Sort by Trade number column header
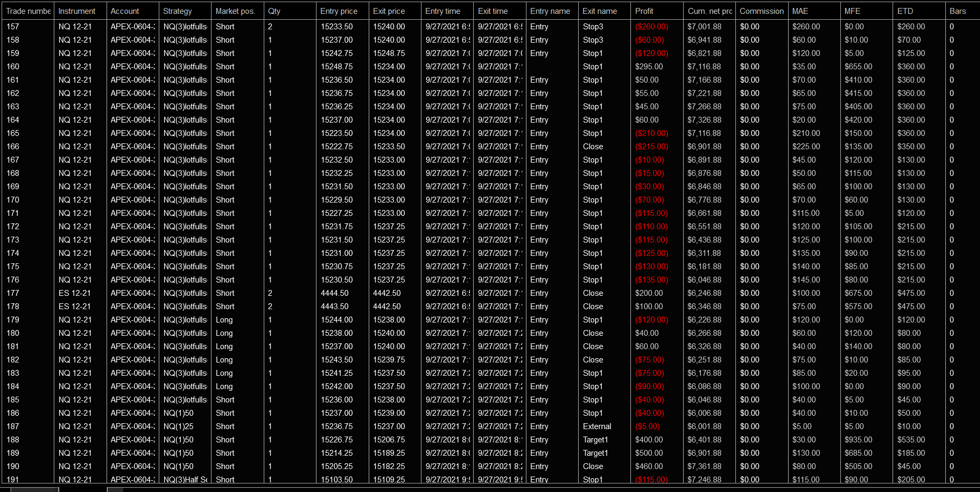The height and width of the screenshot is (492, 980). (x=28, y=11)
